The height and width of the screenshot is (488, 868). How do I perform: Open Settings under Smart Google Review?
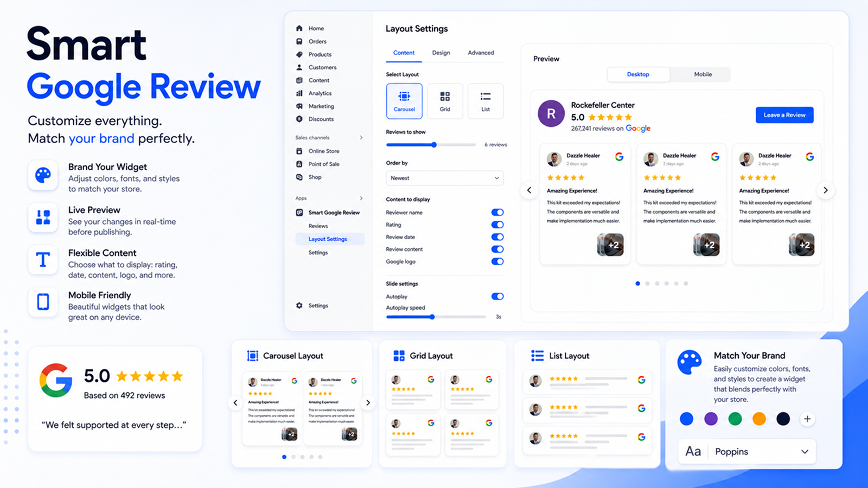coord(318,253)
